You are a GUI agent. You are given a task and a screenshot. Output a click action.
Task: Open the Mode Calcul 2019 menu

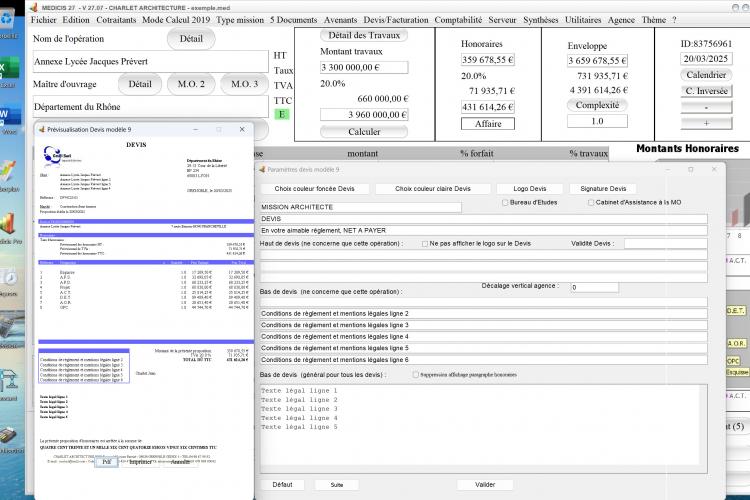pyautogui.click(x=176, y=20)
